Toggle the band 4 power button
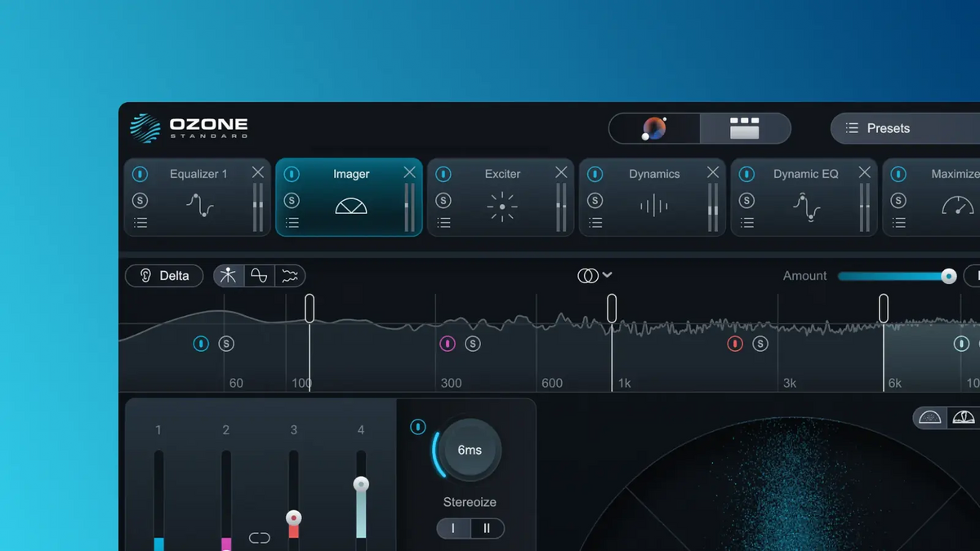Image resolution: width=980 pixels, height=551 pixels. 962,344
